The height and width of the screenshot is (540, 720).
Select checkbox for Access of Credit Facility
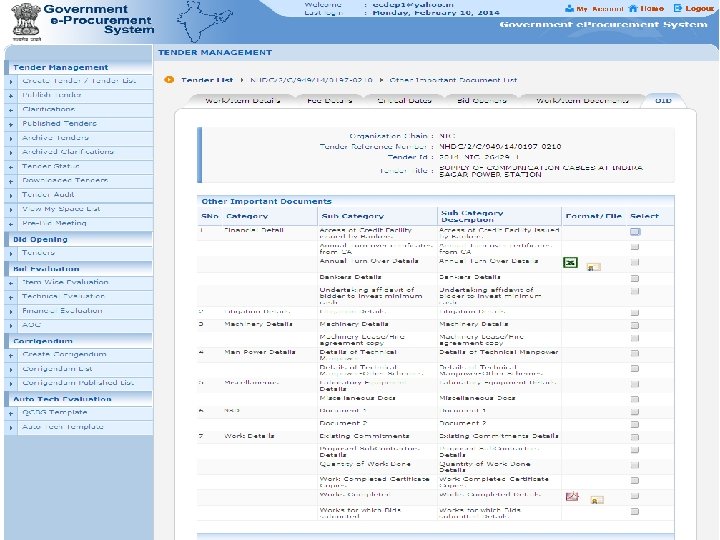point(635,232)
